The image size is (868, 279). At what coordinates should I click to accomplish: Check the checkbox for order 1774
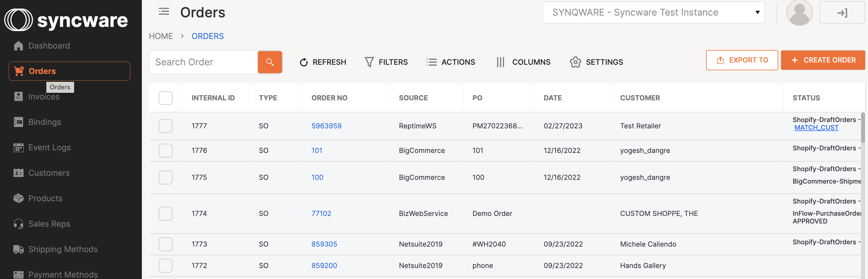coord(165,213)
